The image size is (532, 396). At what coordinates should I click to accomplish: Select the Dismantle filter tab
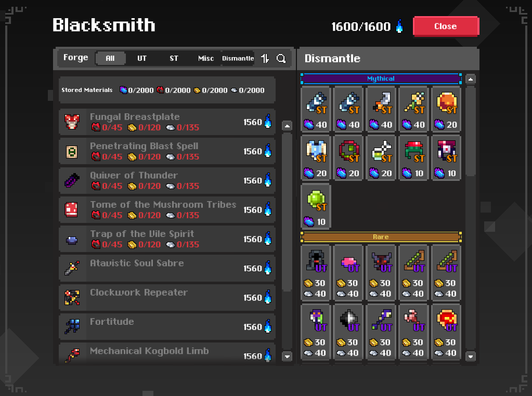(238, 58)
